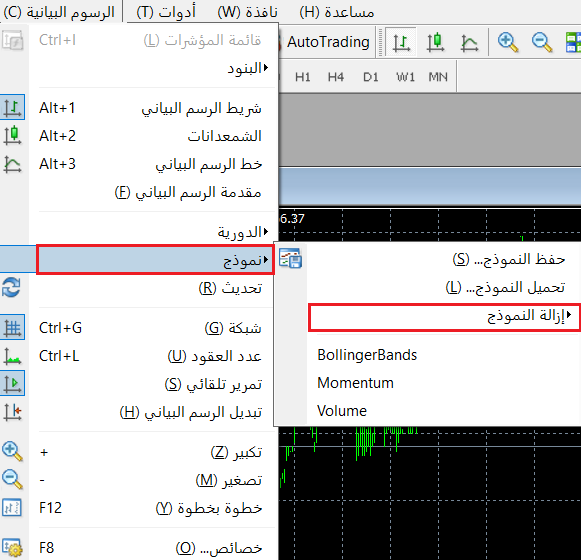Select candlesticks chart icon in toolbar
The image size is (581, 560).
(435, 42)
